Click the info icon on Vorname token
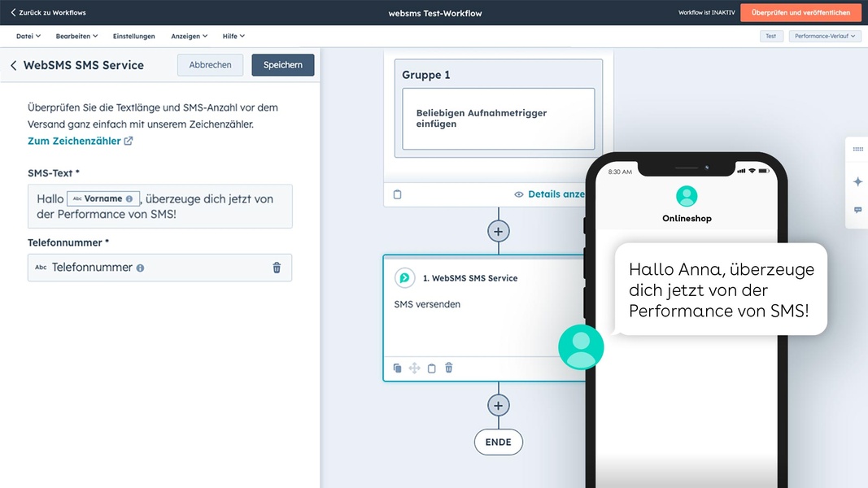The image size is (868, 488). [x=129, y=198]
